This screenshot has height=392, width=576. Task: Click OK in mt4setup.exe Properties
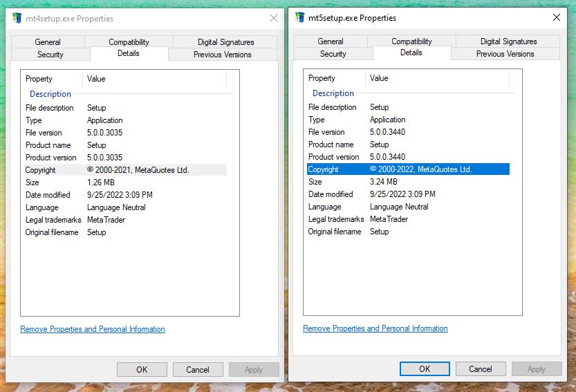pos(142,370)
